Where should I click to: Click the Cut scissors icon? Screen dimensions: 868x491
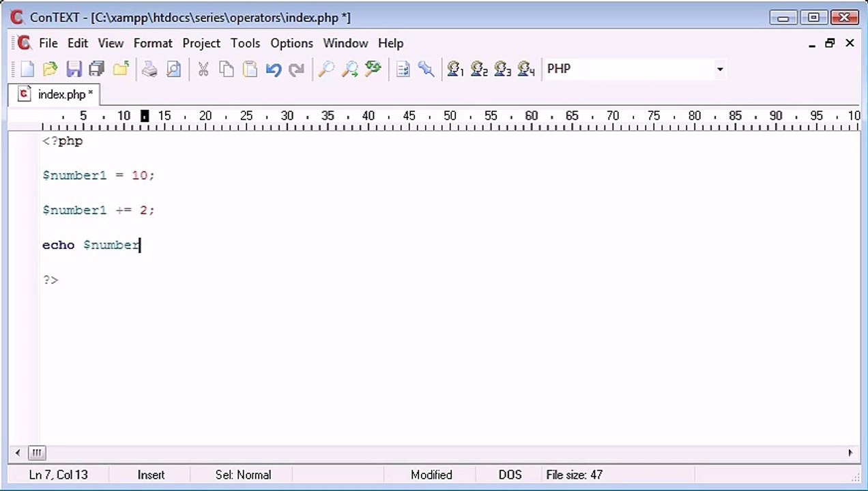[x=203, y=69]
